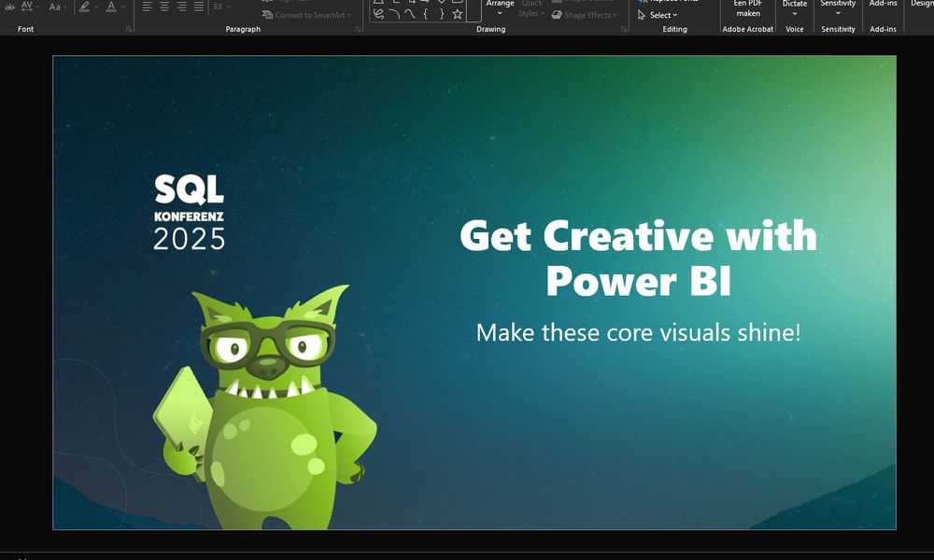Click Convert to SmartArt

tap(306, 15)
